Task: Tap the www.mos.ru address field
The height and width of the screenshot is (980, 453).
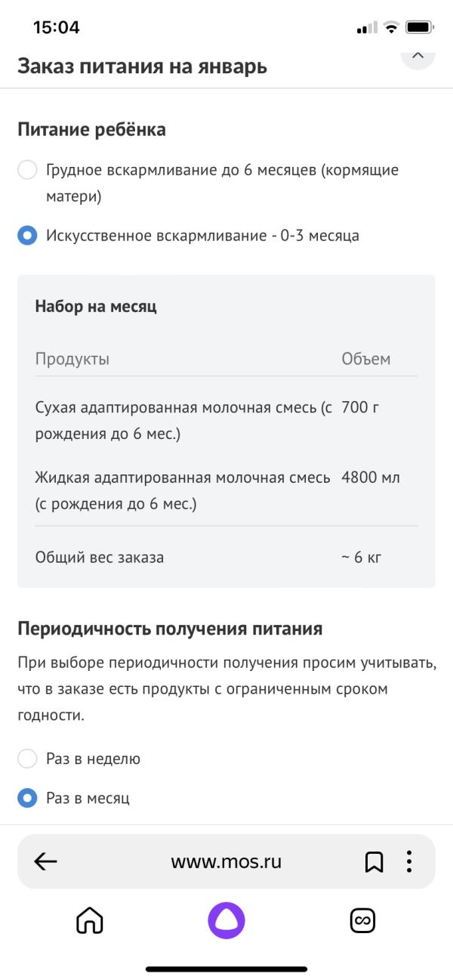Action: coord(226,861)
